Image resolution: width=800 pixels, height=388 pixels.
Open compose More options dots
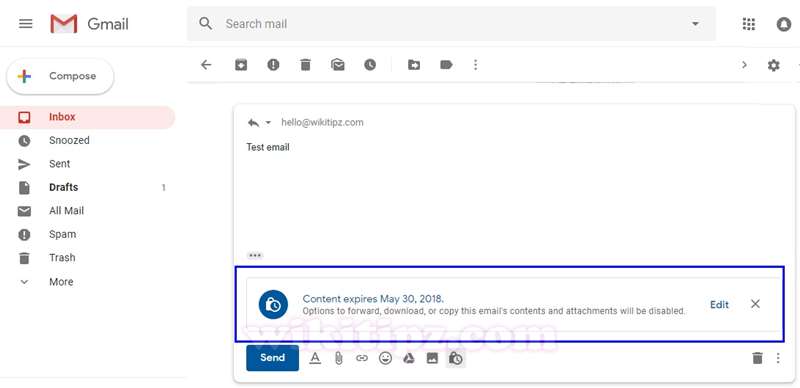click(778, 358)
